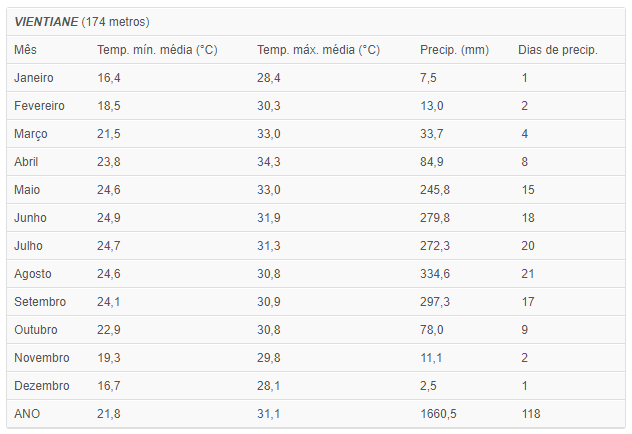Click Outubro precipitation value 78,0
Image resolution: width=632 pixels, height=434 pixels.
click(431, 330)
